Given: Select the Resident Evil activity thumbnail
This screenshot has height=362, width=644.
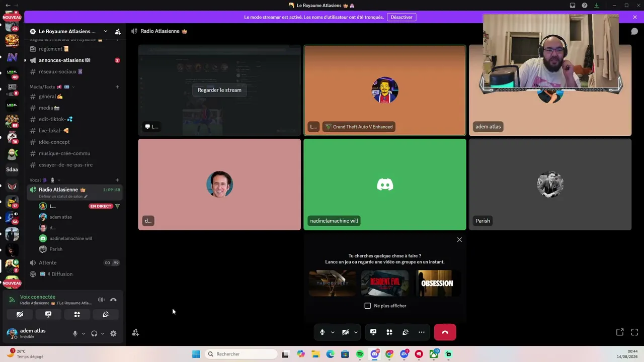Looking at the screenshot, I should 385,283.
